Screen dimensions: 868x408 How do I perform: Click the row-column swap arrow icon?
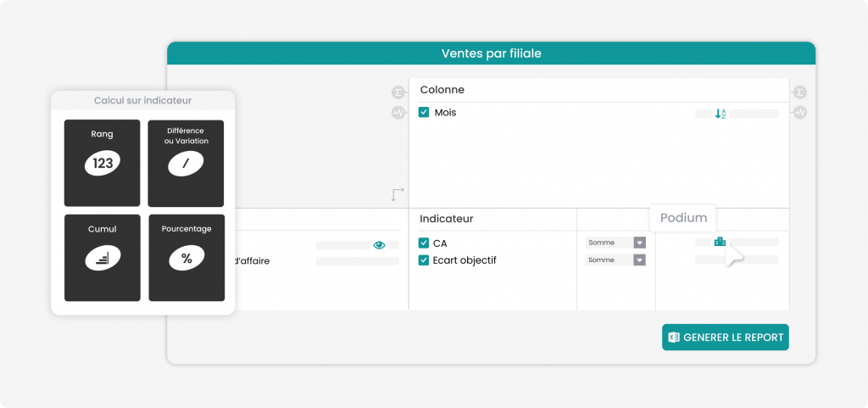point(398,194)
